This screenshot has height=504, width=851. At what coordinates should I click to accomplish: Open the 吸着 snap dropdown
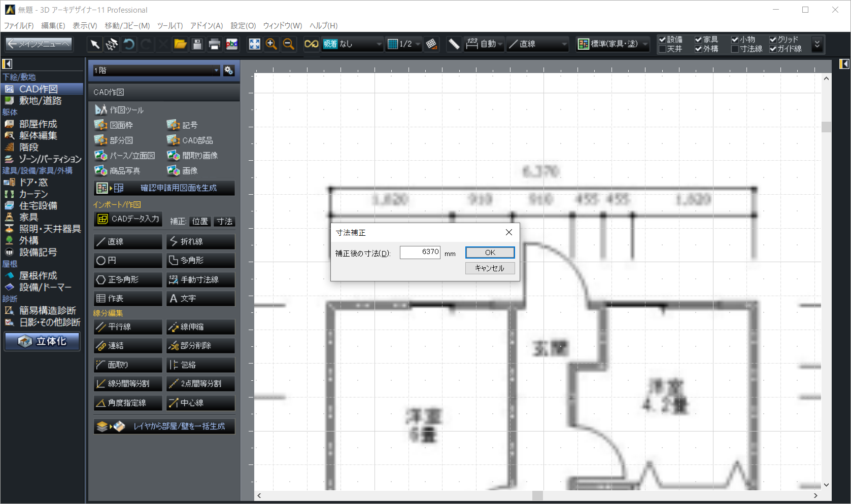coord(353,45)
